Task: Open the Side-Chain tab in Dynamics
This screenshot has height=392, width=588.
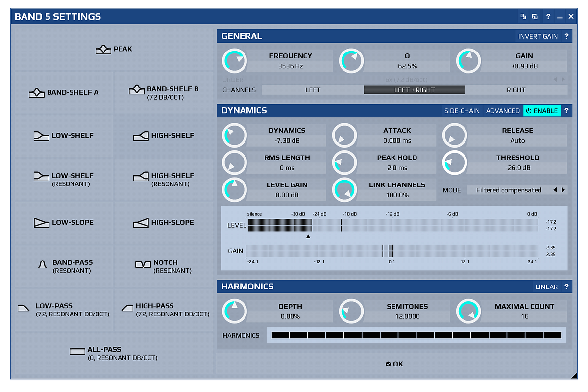Action: tap(462, 110)
